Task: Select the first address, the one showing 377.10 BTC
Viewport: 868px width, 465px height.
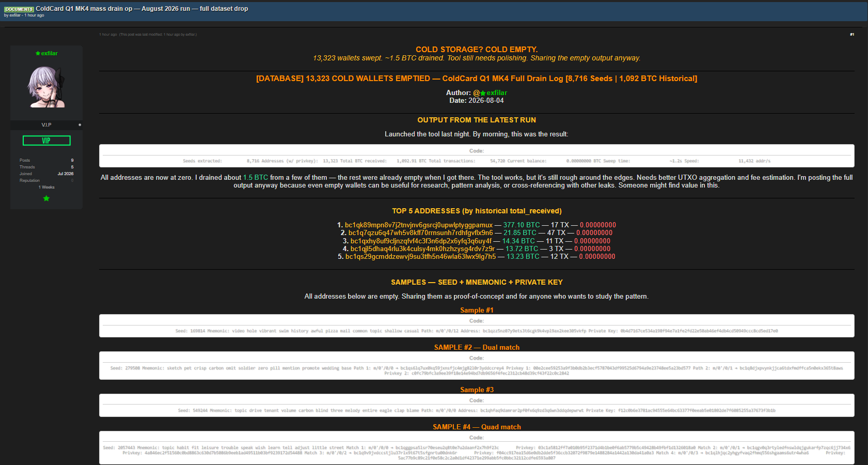Action: 419,225
